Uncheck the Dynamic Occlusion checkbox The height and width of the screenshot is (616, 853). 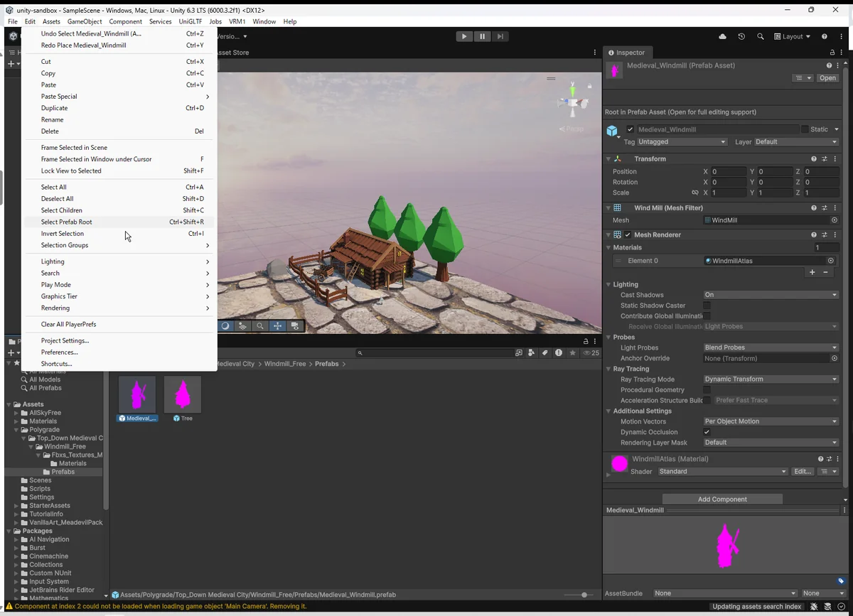coord(707,432)
